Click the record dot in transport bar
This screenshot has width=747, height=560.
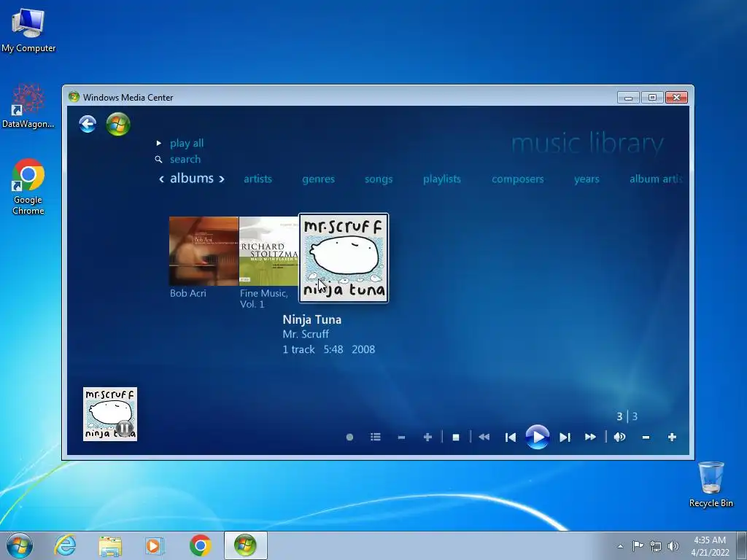349,437
